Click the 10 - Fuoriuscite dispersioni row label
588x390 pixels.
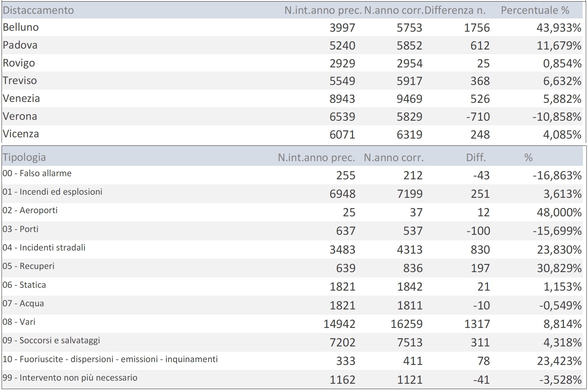tap(110, 359)
